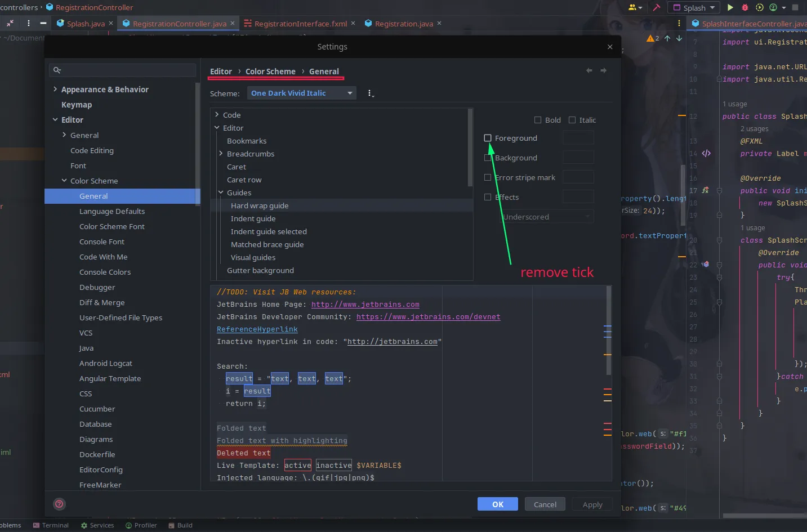Viewport: 807px width, 532px height.
Task: Click the Stop square icon in the toolbar
Action: tap(795, 7)
